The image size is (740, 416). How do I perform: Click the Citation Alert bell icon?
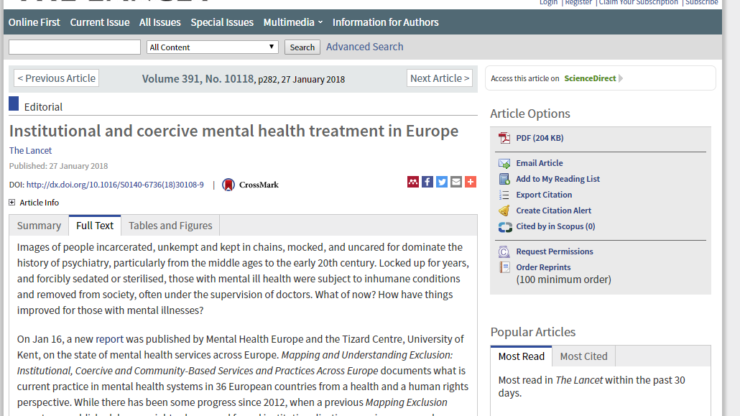(504, 211)
